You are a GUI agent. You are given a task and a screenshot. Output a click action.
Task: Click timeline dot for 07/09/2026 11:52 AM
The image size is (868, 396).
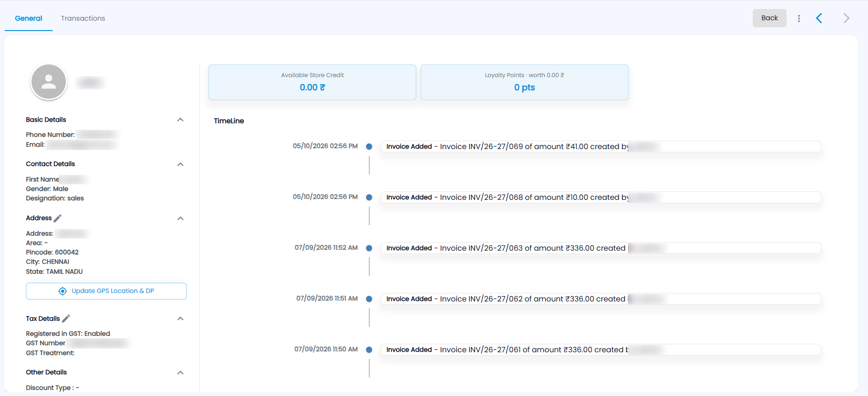(x=369, y=248)
